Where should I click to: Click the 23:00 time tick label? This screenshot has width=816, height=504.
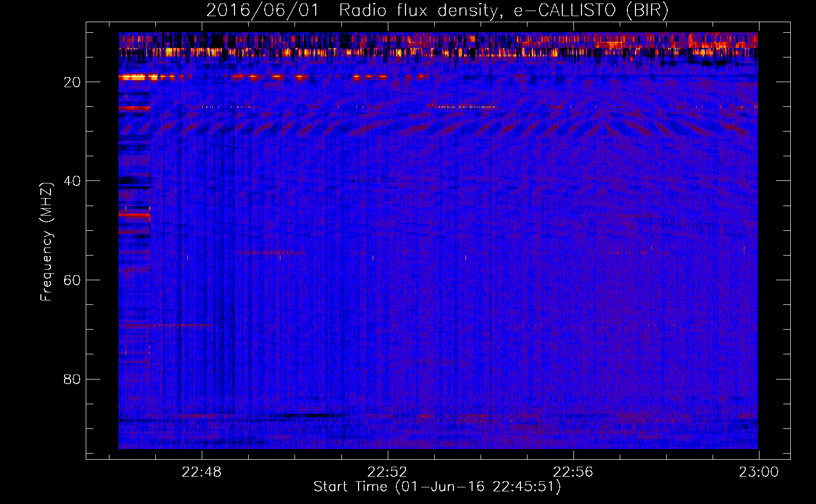pyautogui.click(x=759, y=472)
